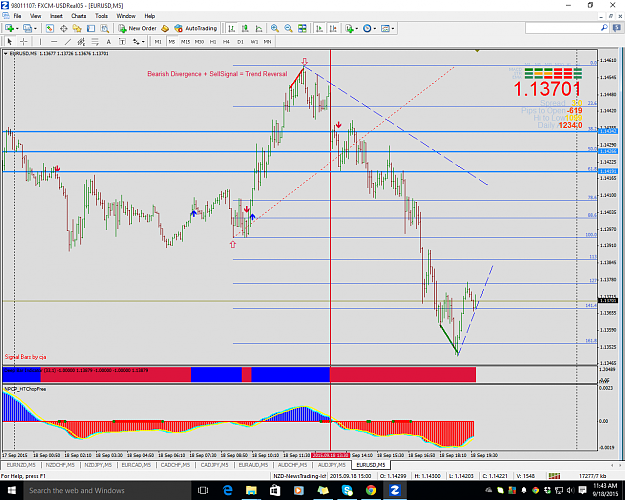Viewport: 625px width, 500px height.
Task: Switch chart to Candlesticks mode
Action: [245, 28]
